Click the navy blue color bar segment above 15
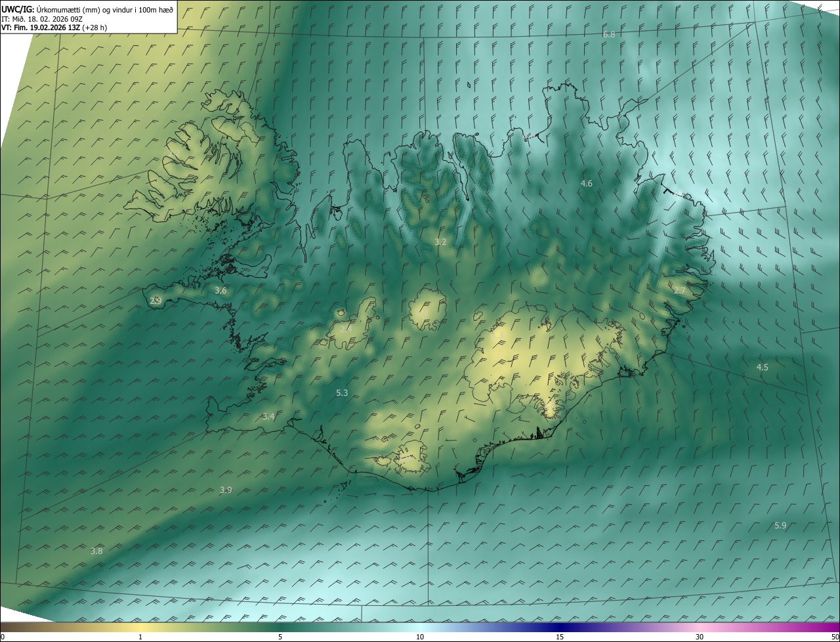 (x=560, y=628)
